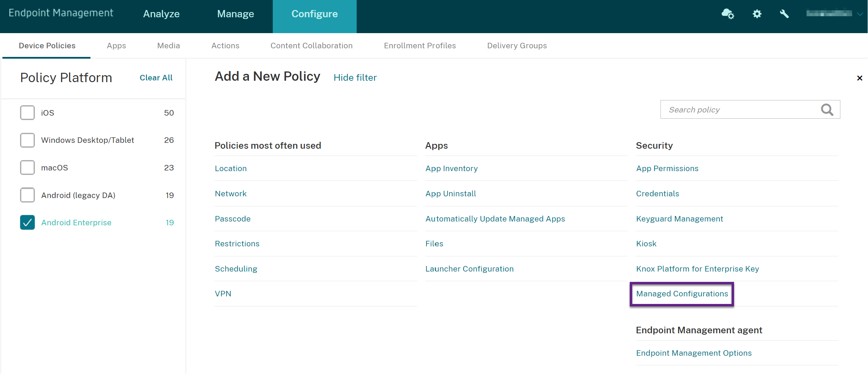Open Endpoint Management Options link
The image size is (868, 374).
pos(694,353)
